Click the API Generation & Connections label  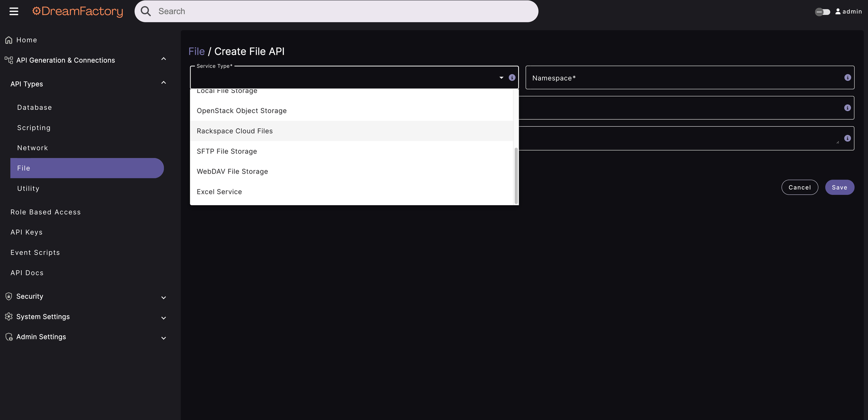pyautogui.click(x=66, y=60)
